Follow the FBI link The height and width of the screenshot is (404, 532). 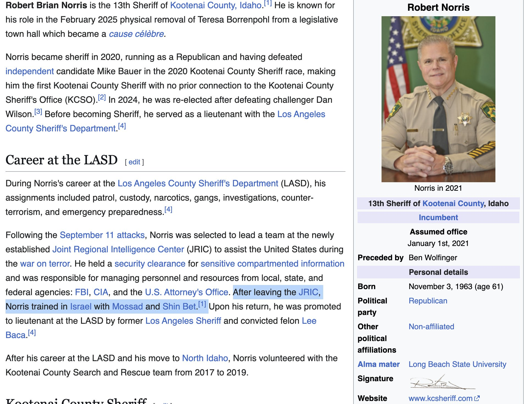coord(82,292)
